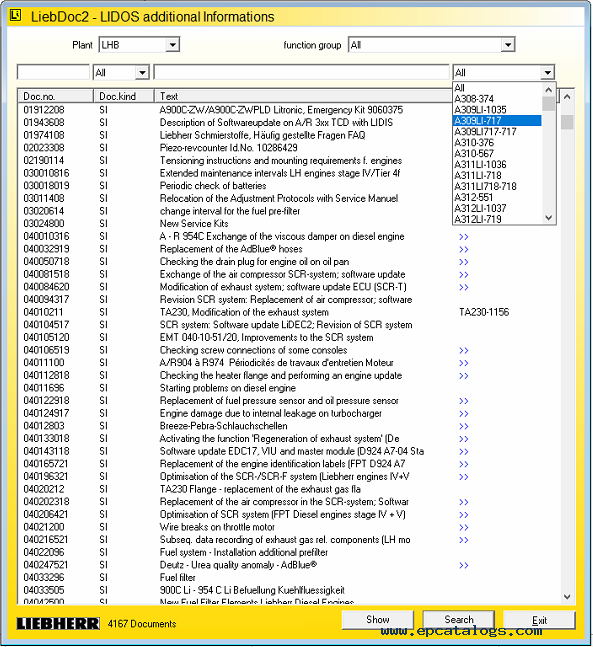The image size is (593, 647).
Task: Click the TA230-1156 machine type cell
Action: [484, 312]
